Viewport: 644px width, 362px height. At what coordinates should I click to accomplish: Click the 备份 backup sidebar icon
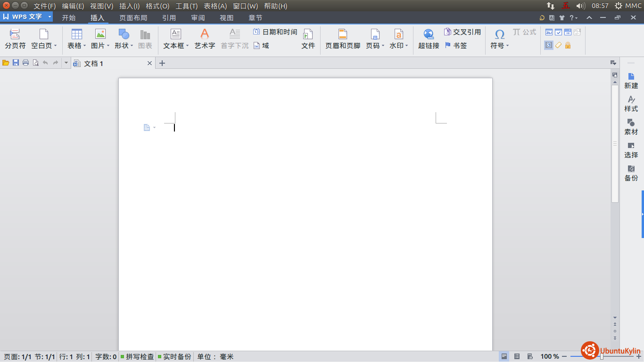click(631, 173)
